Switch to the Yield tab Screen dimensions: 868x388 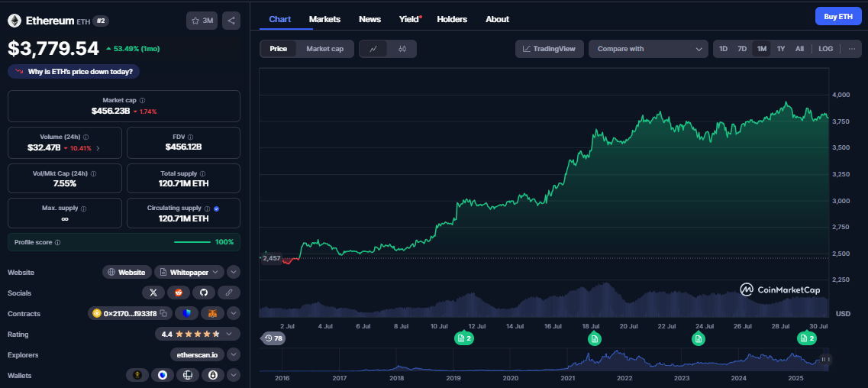tap(409, 19)
